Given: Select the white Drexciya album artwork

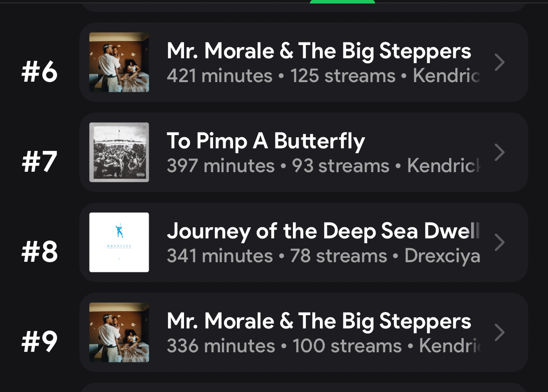Looking at the screenshot, I should [x=119, y=242].
